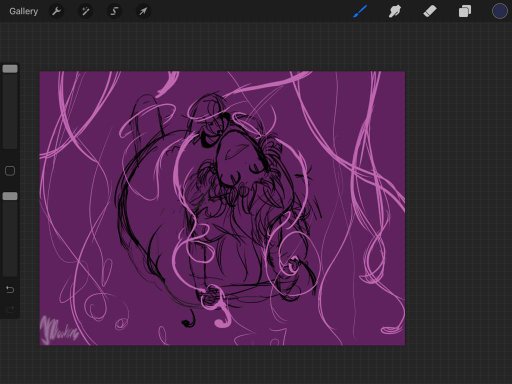The width and height of the screenshot is (512, 384).
Task: Open the Gallery
Action: point(23,11)
